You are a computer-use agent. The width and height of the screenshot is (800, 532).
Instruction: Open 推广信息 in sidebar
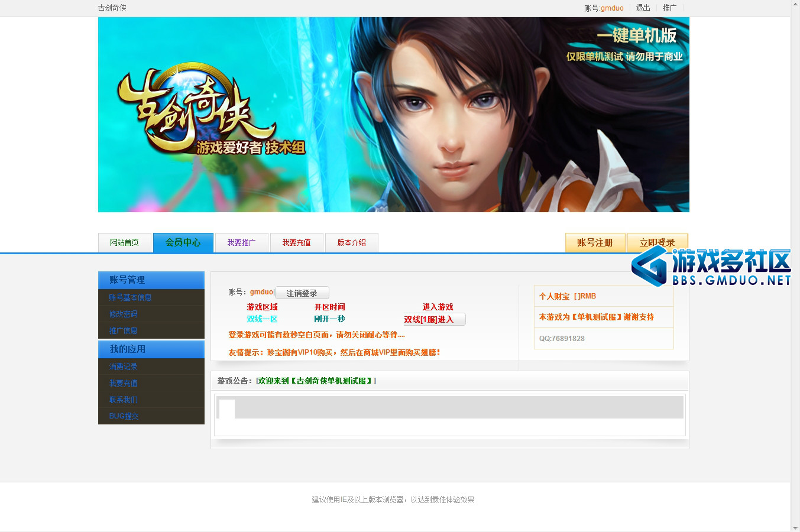[x=123, y=330]
